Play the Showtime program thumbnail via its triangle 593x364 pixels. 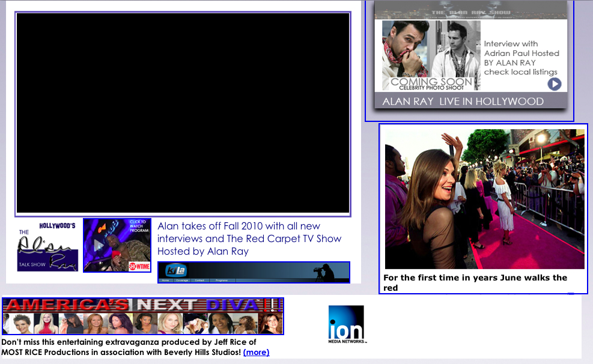99,245
